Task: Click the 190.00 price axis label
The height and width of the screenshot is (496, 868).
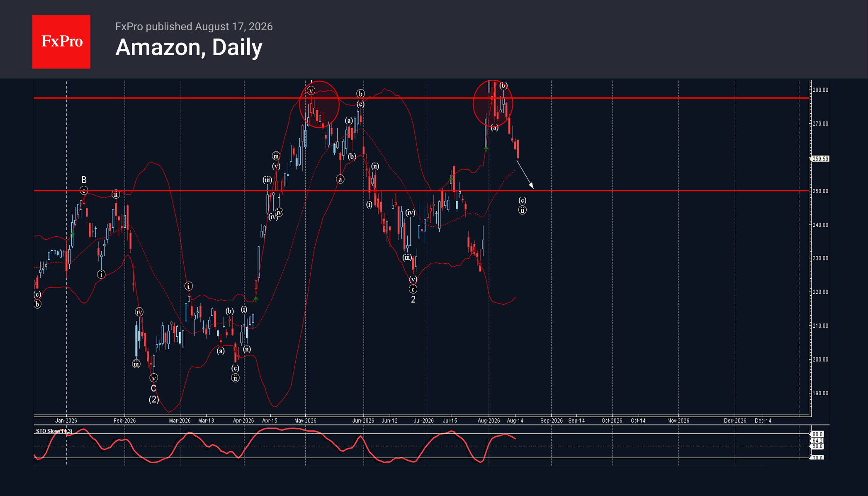Action: coord(820,393)
